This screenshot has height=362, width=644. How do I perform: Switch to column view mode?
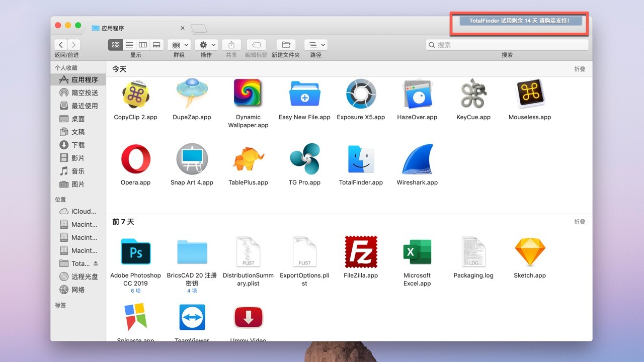coord(143,45)
